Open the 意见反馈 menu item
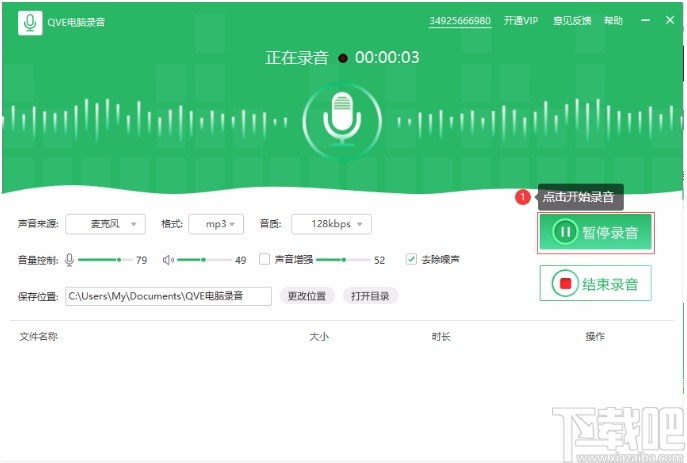The width and height of the screenshot is (687, 463). pos(572,21)
